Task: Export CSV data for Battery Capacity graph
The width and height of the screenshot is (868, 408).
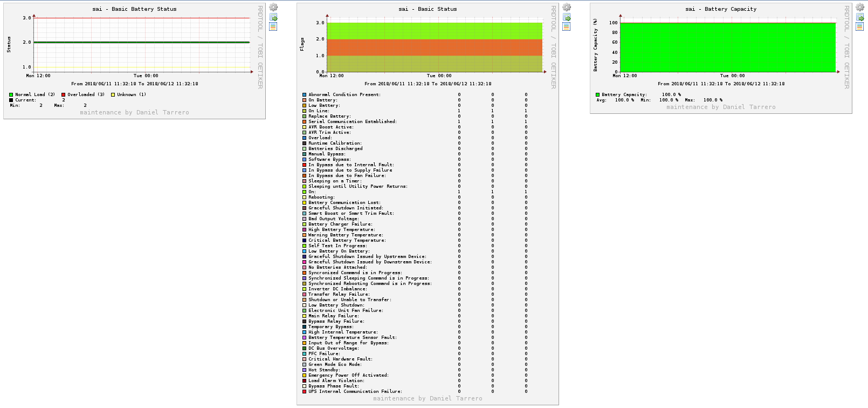Action: point(860,17)
